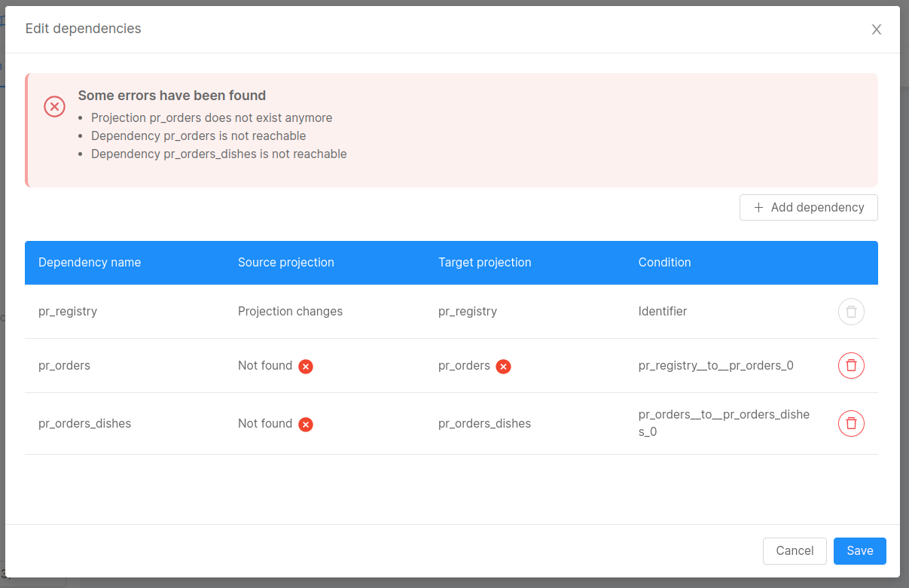Screen dimensions: 909x588
Task: Select the pr_orders__to__pr_orders_dishes_0 condition cell
Action: (x=723, y=424)
